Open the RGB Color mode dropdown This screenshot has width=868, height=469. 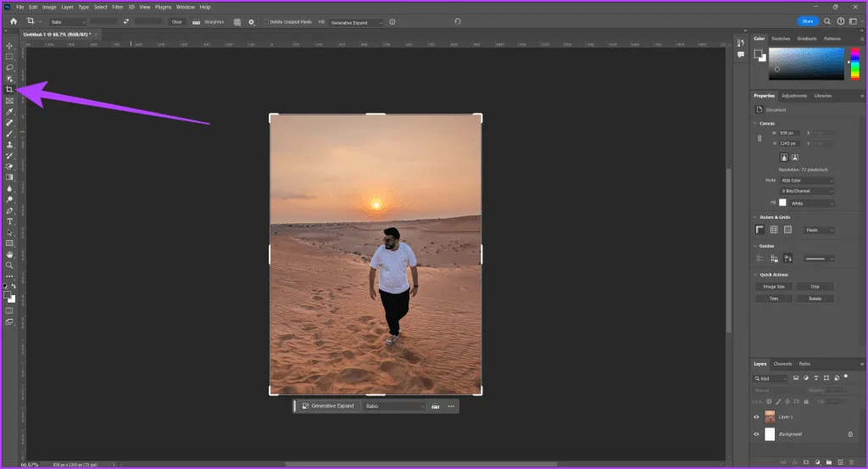[807, 181]
